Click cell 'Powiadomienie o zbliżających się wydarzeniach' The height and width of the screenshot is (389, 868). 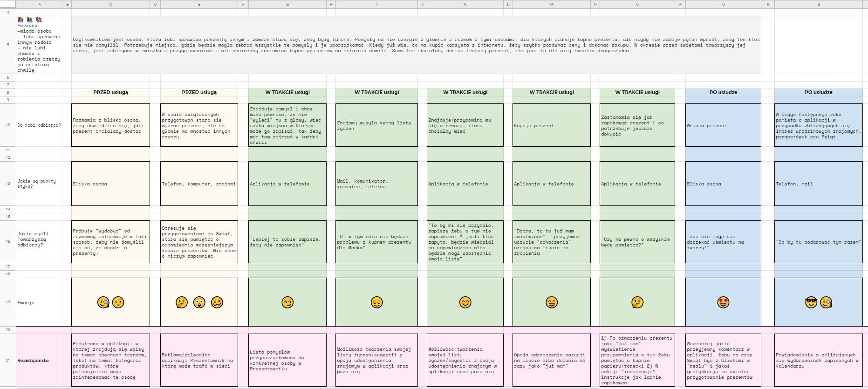(819, 360)
